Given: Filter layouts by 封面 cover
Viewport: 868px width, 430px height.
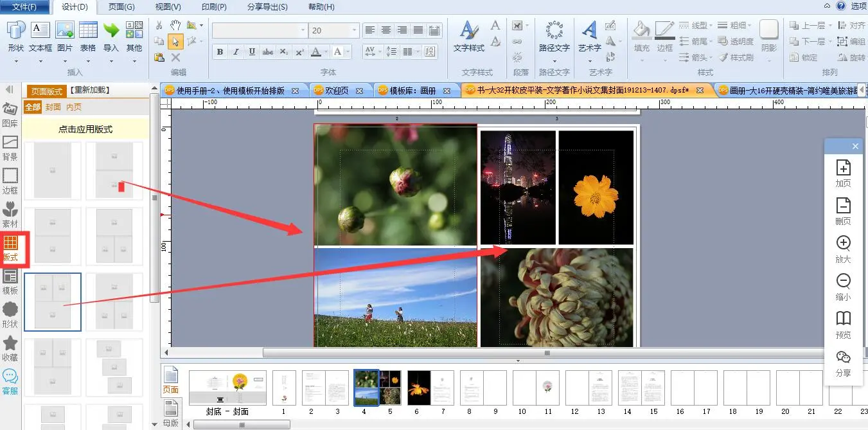Looking at the screenshot, I should point(53,107).
